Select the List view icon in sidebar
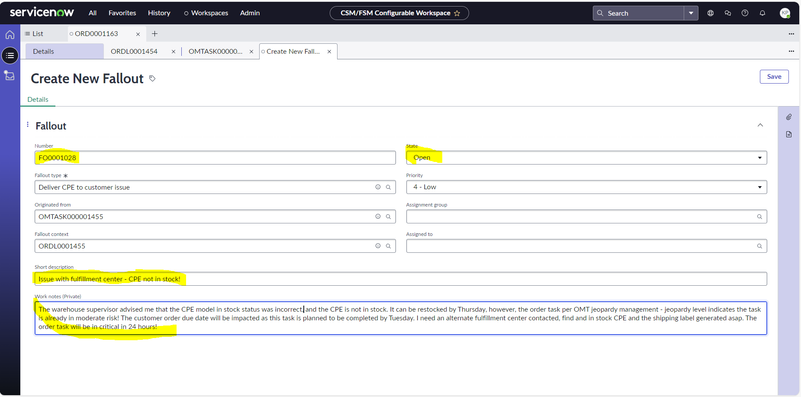 [x=10, y=55]
